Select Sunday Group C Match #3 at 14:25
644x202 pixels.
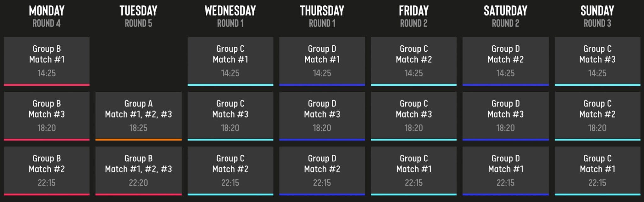pos(597,61)
